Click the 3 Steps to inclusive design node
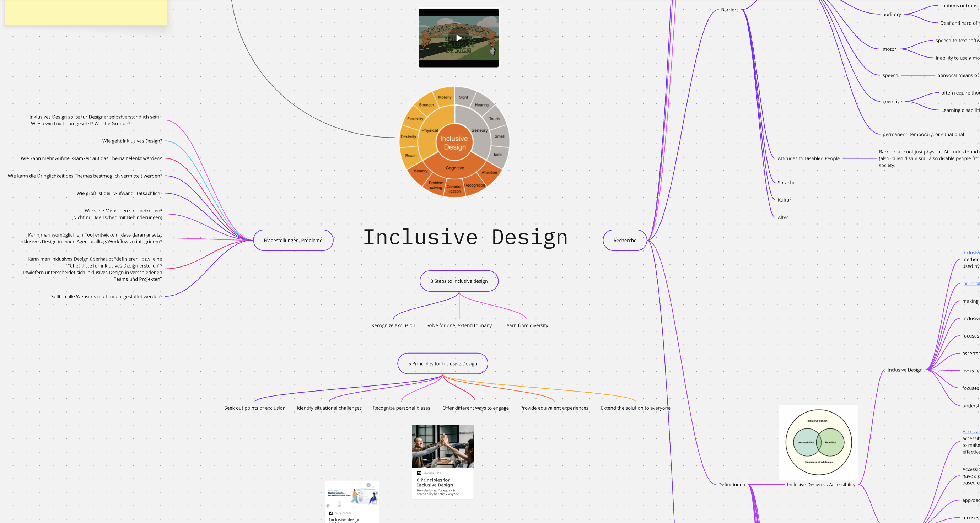The height and width of the screenshot is (523, 980). pyautogui.click(x=459, y=281)
